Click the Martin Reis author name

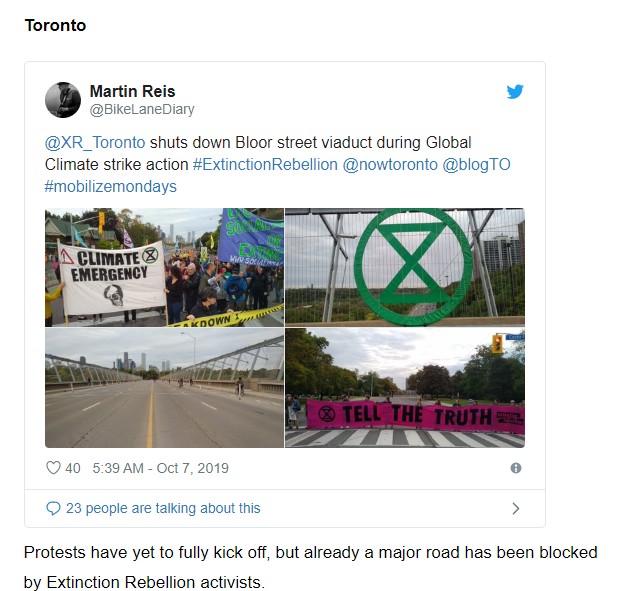(135, 91)
